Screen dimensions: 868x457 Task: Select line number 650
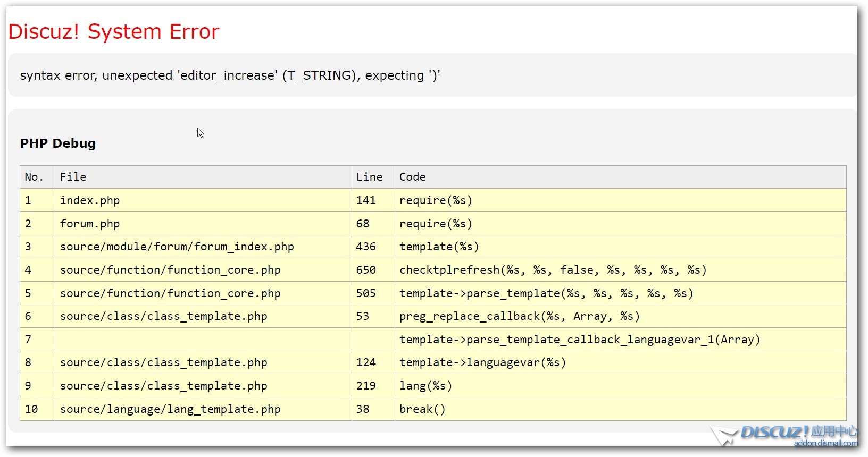(366, 270)
